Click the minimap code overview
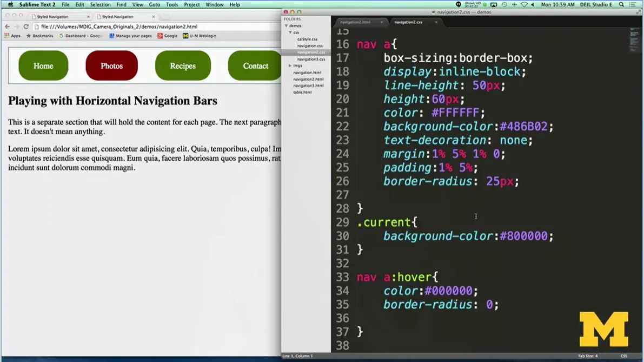644x362 pixels. pyautogui.click(x=634, y=41)
